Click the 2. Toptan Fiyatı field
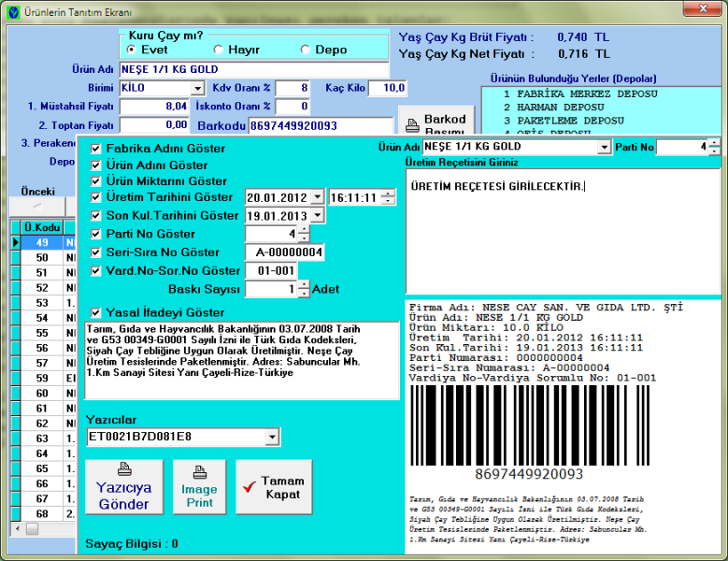The image size is (728, 561). pos(154,125)
